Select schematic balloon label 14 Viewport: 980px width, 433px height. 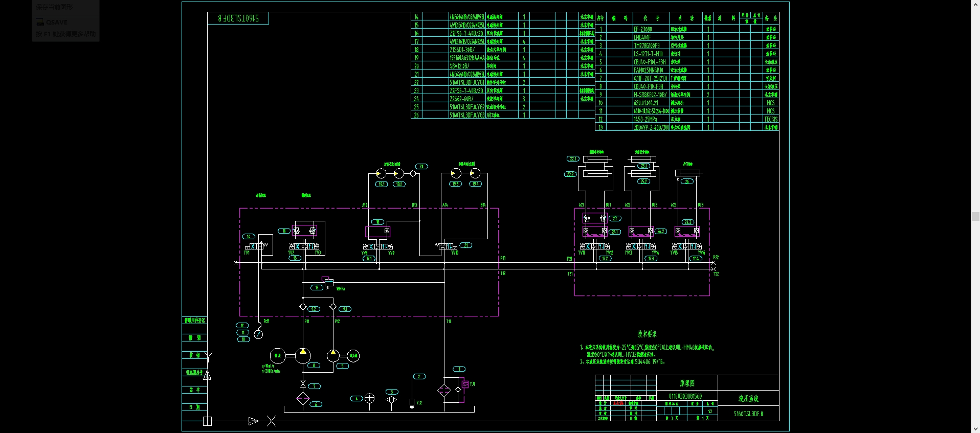tap(249, 237)
